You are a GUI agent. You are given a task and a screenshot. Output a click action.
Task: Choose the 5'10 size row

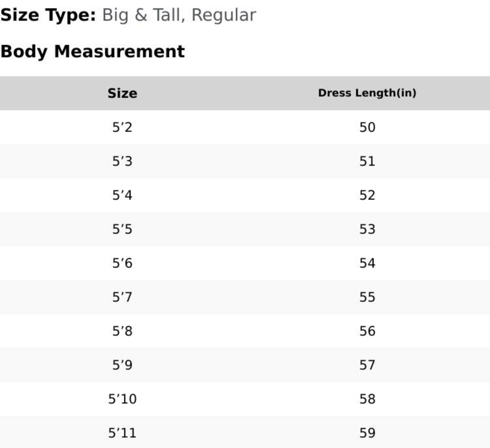pos(122,399)
